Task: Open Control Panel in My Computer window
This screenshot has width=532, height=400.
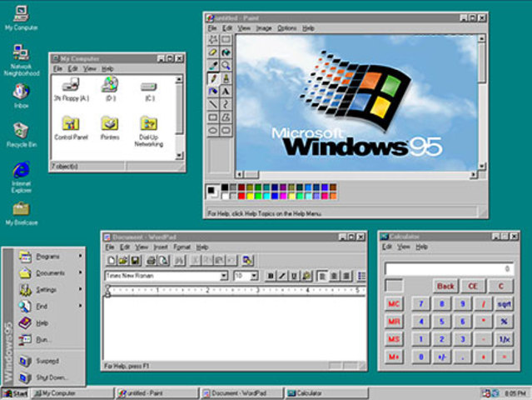Action: click(x=71, y=128)
